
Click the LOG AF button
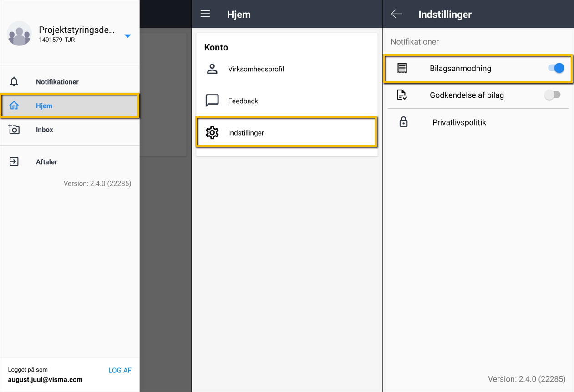(120, 370)
